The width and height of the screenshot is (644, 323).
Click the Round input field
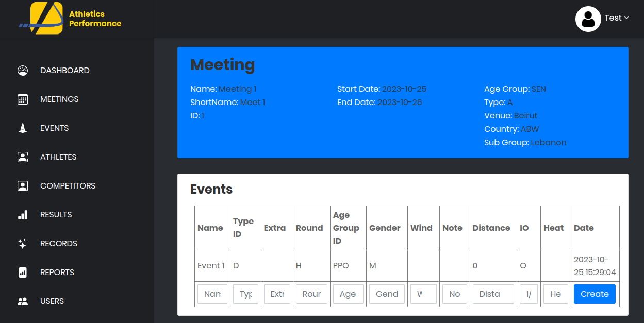(x=311, y=294)
